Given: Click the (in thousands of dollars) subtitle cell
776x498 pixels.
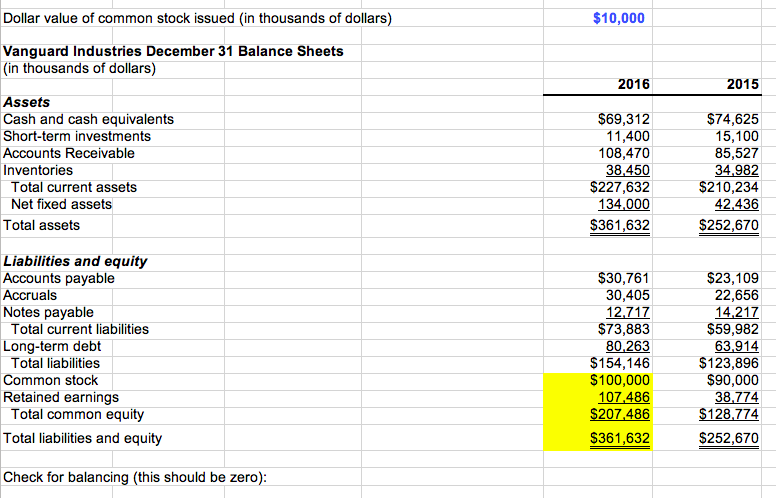Looking at the screenshot, I should [x=79, y=68].
